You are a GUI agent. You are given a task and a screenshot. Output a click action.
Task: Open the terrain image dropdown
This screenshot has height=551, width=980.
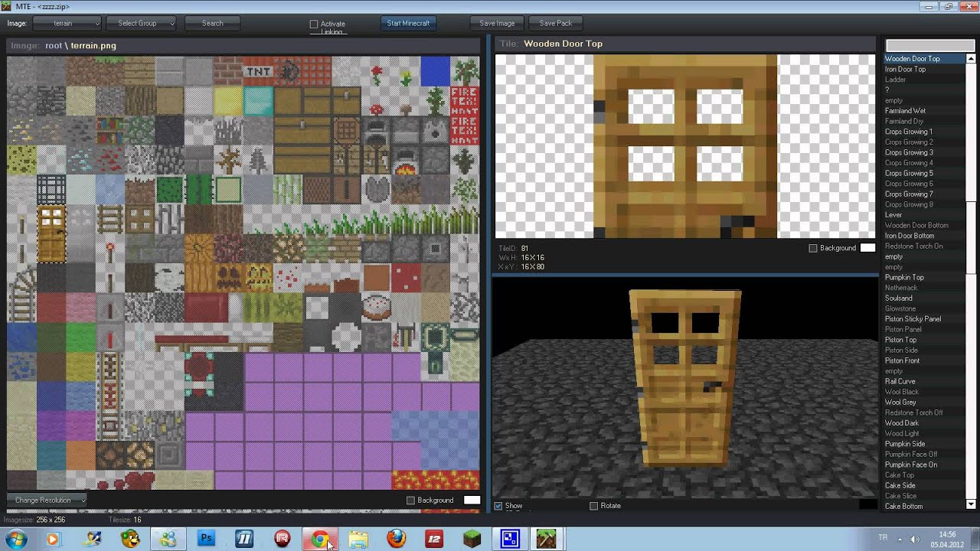coord(67,24)
